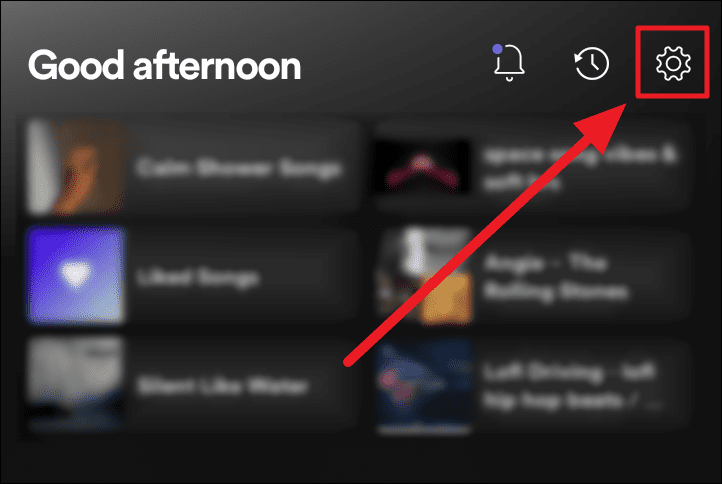
Task: Select Angie - The Rolling Stones title
Action: click(x=556, y=277)
